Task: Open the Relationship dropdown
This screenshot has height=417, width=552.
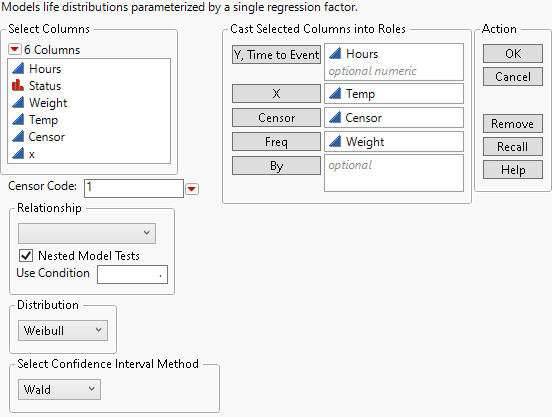Action: [x=87, y=233]
